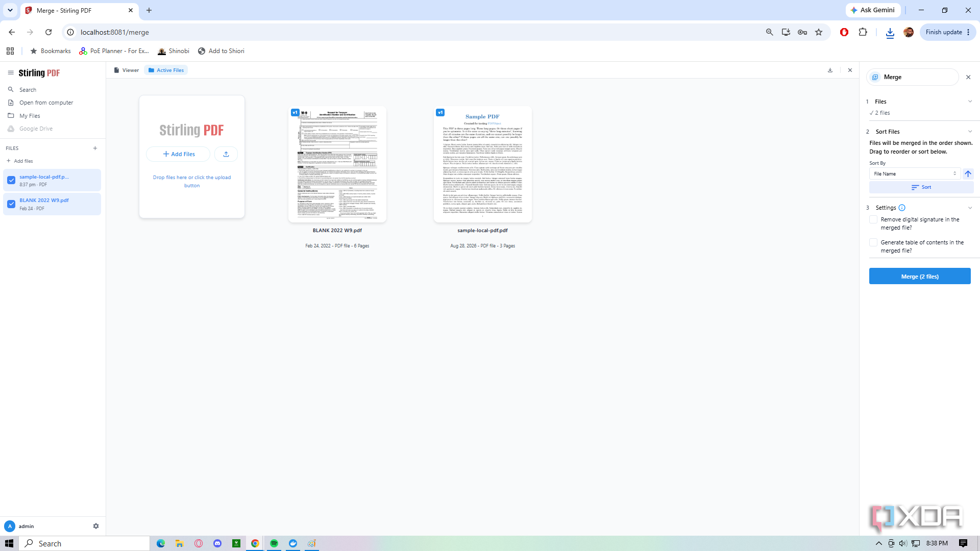Viewport: 980px width, 551px height.
Task: Collapse the Sort Files section
Action: pos(970,132)
